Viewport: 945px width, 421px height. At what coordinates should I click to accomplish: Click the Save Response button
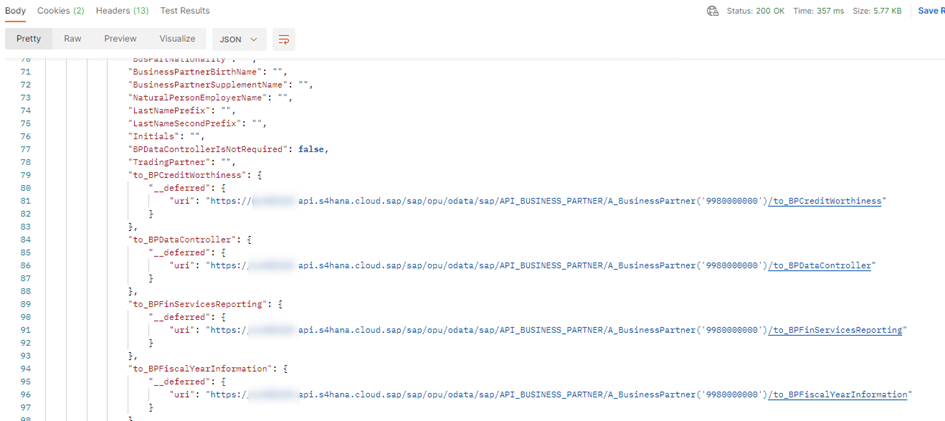[930, 11]
